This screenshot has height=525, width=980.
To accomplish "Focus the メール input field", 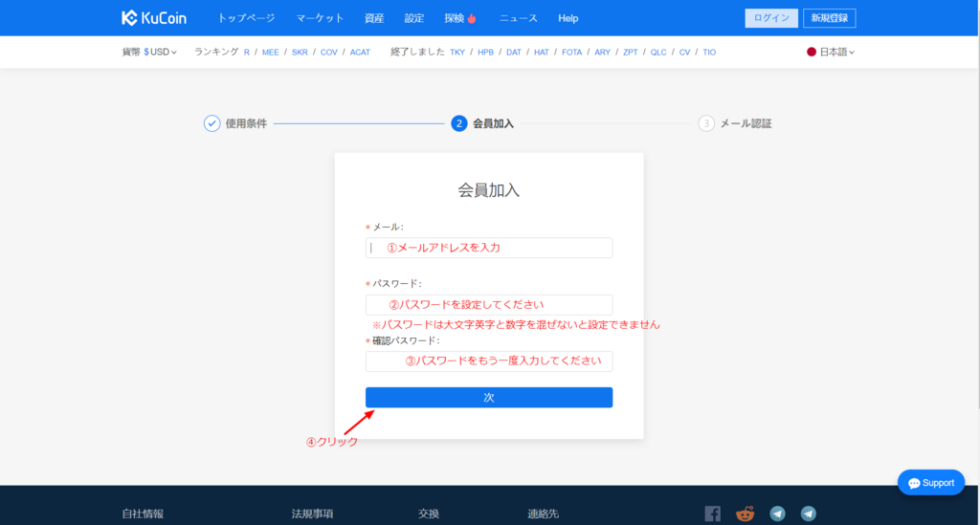I will 489,248.
